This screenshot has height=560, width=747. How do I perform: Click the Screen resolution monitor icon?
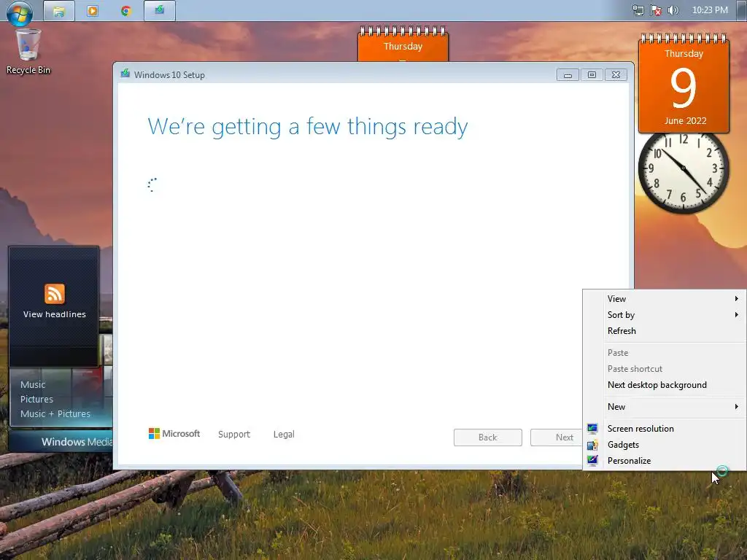[x=592, y=429]
